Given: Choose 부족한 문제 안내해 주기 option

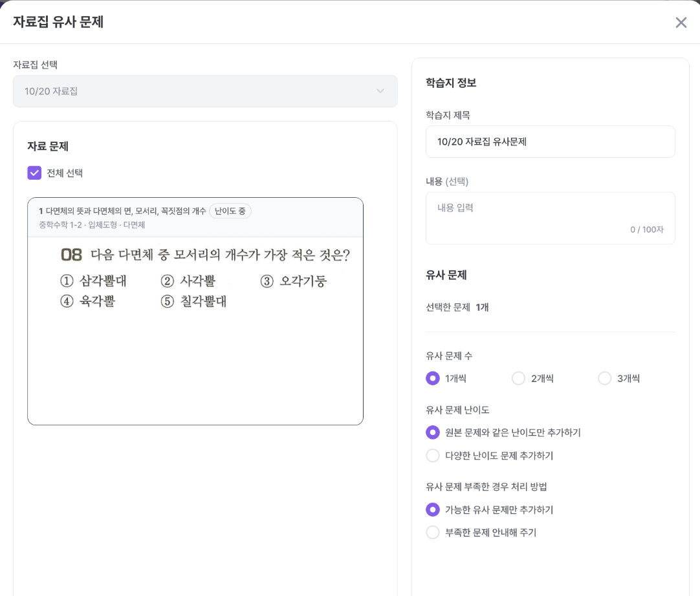Looking at the screenshot, I should click(x=433, y=532).
